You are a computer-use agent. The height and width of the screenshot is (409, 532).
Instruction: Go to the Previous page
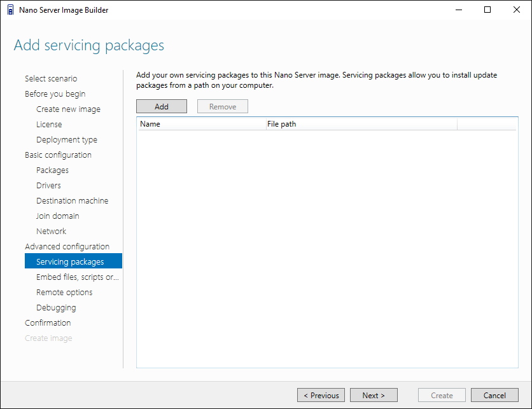pos(321,395)
